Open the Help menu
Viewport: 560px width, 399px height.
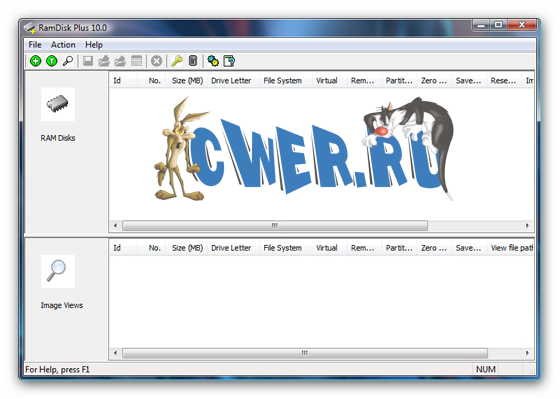(94, 45)
